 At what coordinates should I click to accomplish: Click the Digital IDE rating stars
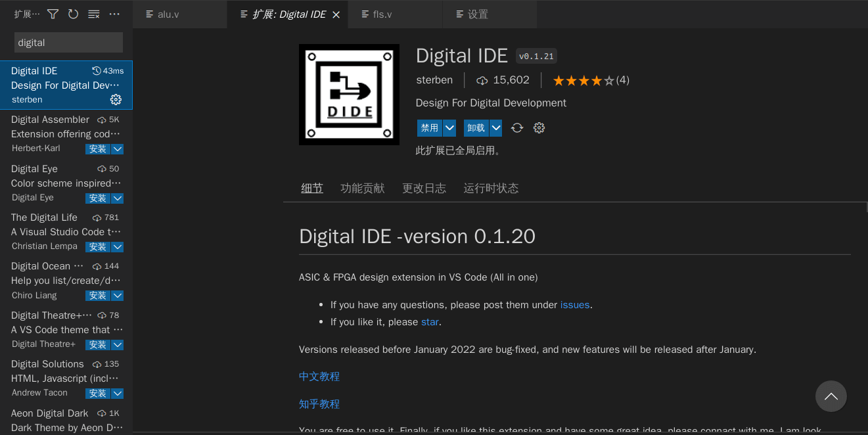(x=583, y=81)
